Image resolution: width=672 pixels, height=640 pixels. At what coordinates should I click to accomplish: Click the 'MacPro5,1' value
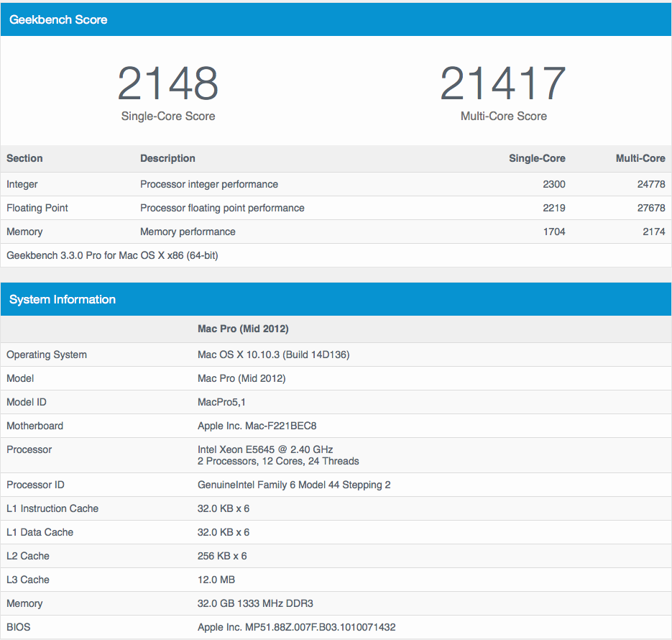221,402
